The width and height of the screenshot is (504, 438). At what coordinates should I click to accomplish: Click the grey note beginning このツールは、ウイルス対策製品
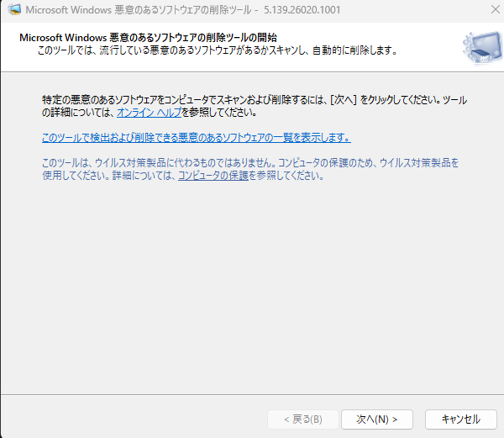[250, 169]
